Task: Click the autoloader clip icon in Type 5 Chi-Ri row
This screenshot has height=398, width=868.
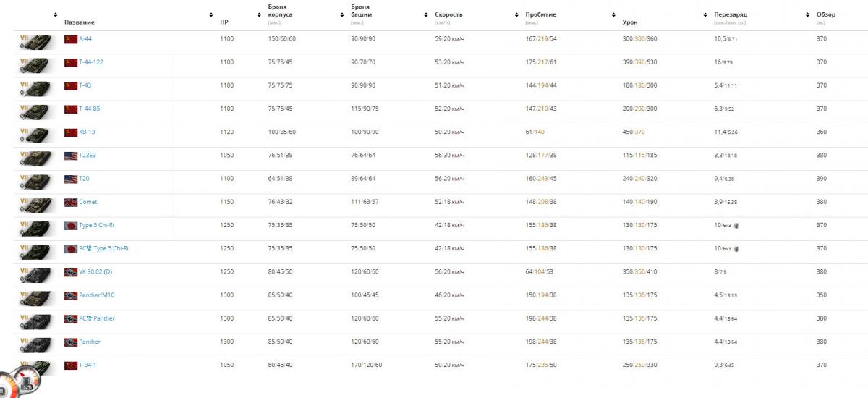Action: point(737,226)
